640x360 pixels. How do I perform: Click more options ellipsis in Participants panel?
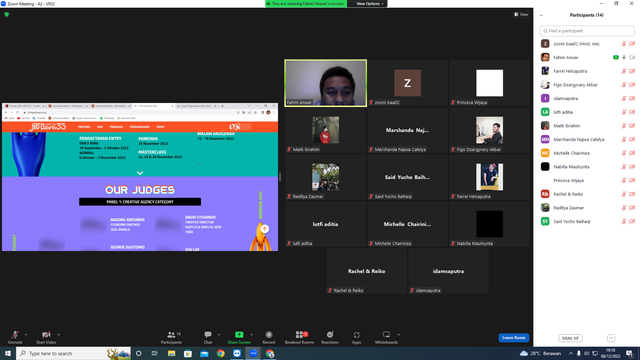click(611, 338)
